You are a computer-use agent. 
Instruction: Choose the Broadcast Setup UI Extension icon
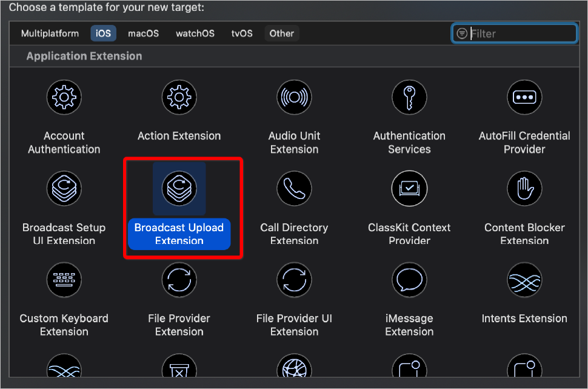click(64, 188)
